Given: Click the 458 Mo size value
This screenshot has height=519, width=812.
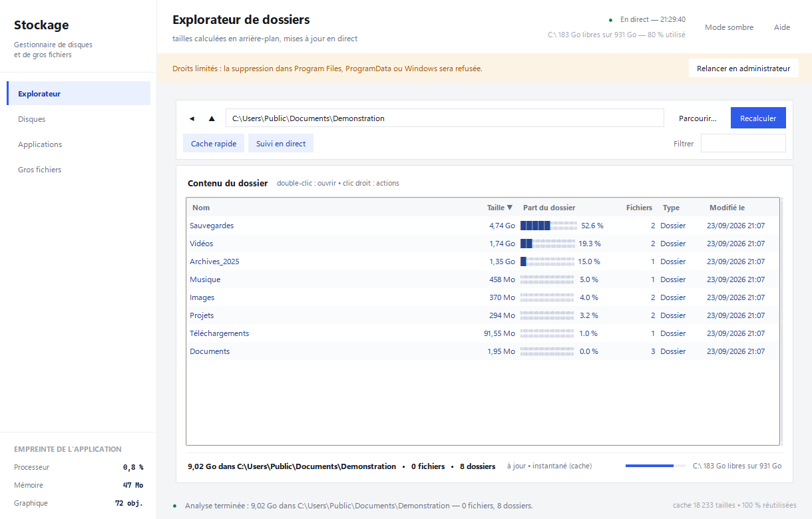Looking at the screenshot, I should click(503, 279).
